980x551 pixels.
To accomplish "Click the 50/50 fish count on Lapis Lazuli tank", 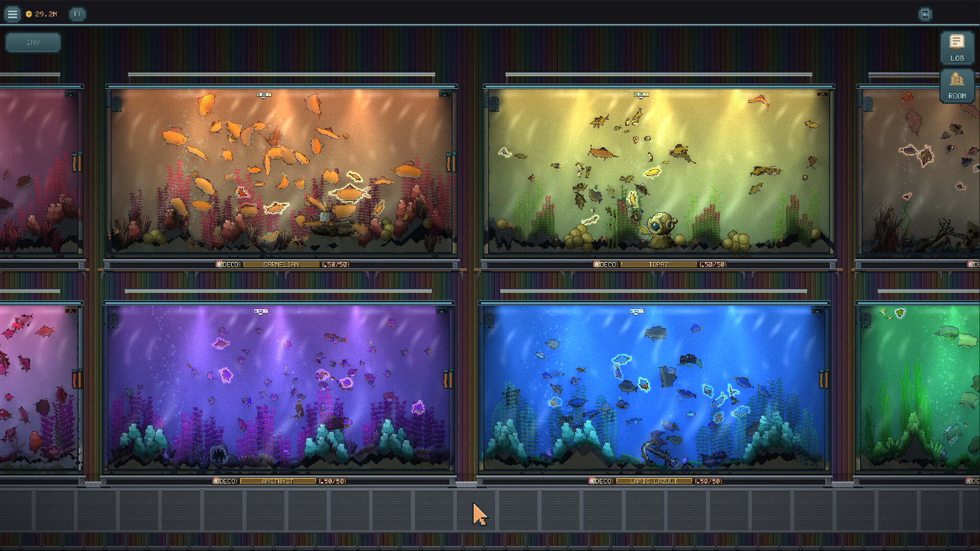I will pos(708,481).
